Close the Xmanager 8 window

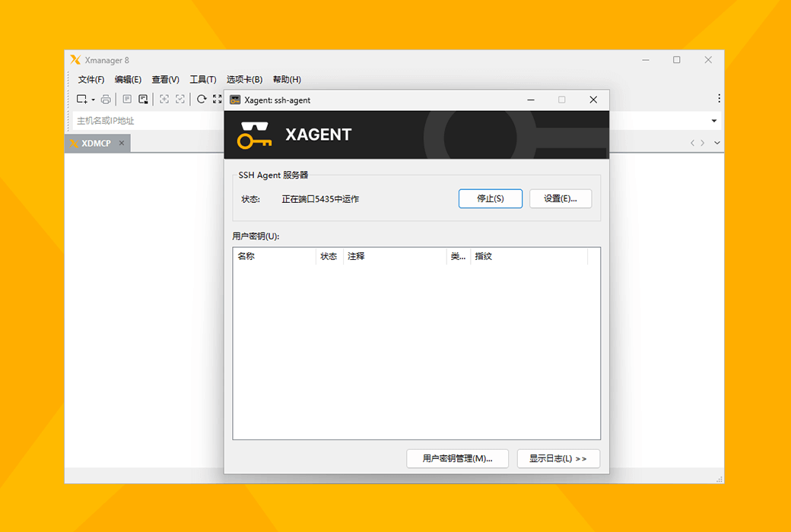click(x=708, y=60)
